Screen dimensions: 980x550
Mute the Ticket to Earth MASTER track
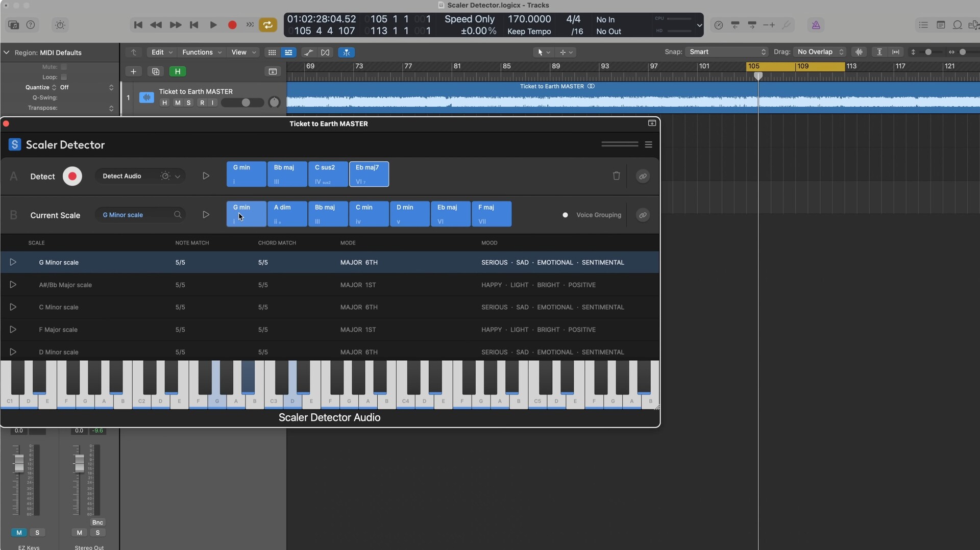[x=177, y=103]
